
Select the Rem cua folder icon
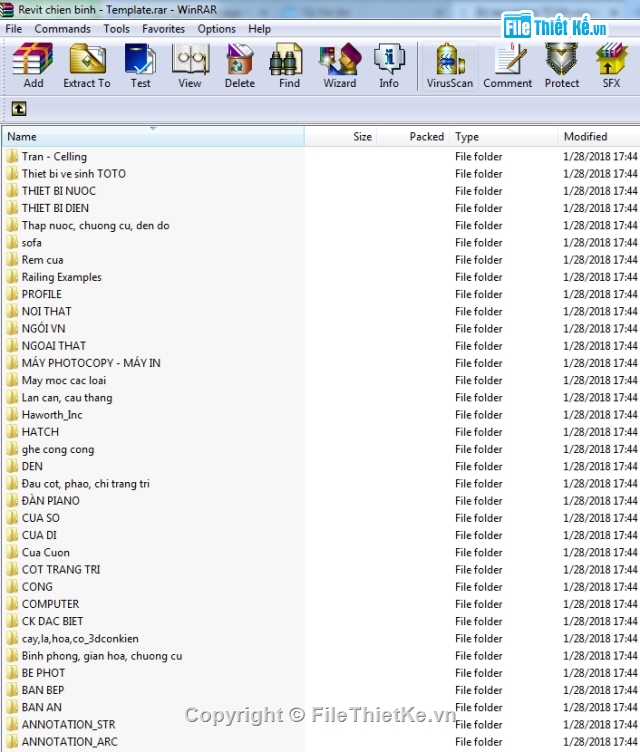[x=12, y=260]
